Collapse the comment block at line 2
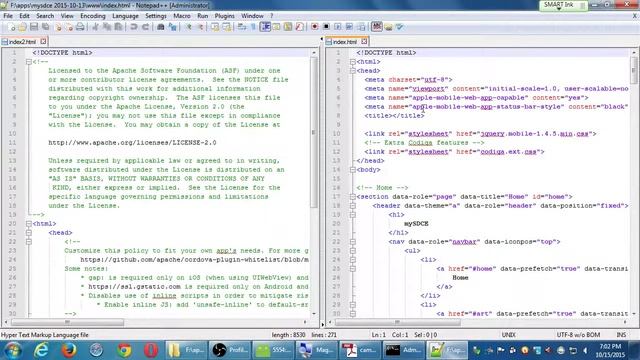The image size is (640, 360). point(29,62)
